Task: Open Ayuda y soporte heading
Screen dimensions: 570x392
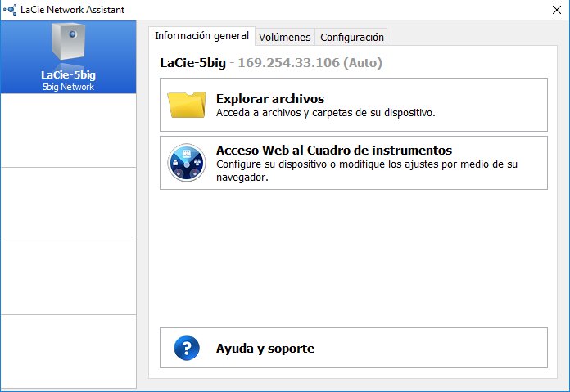Action: (265, 349)
